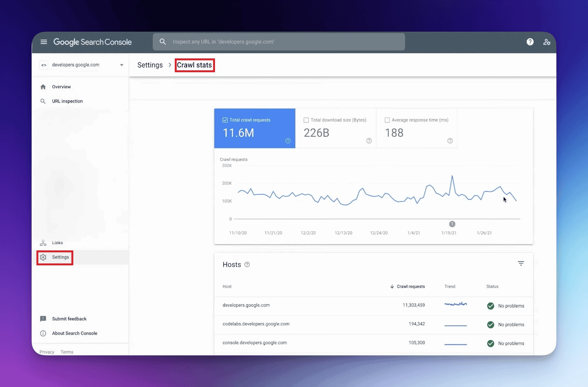Open the hamburger main menu

(x=44, y=42)
